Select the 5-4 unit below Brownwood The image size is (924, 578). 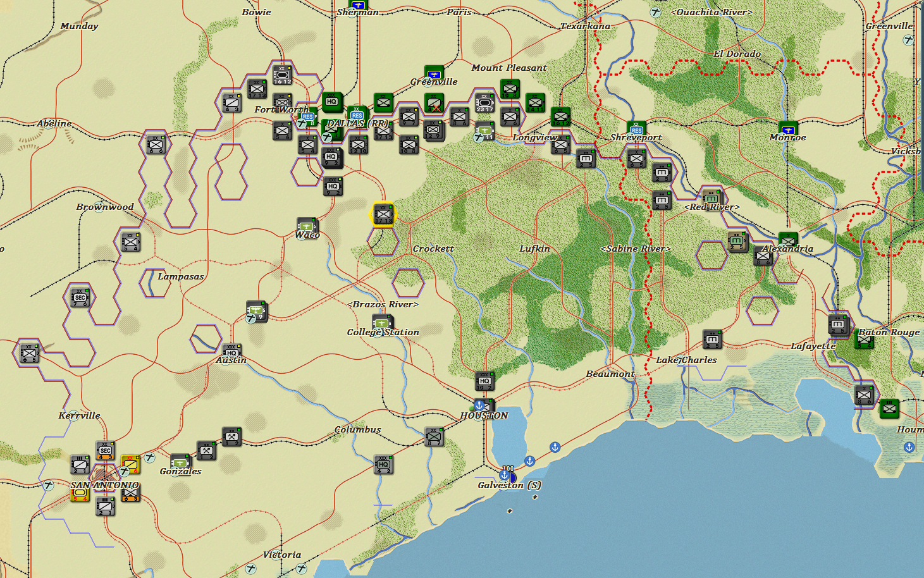tap(130, 242)
